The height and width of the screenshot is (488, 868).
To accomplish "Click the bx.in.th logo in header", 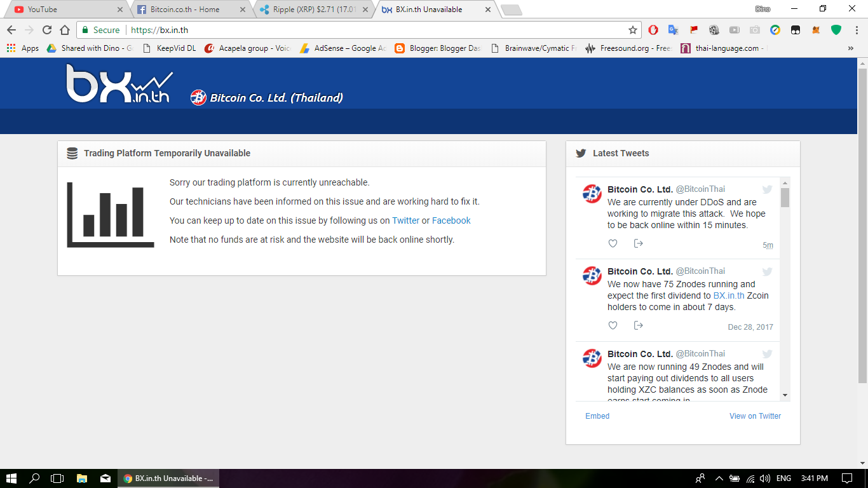I will [x=119, y=84].
